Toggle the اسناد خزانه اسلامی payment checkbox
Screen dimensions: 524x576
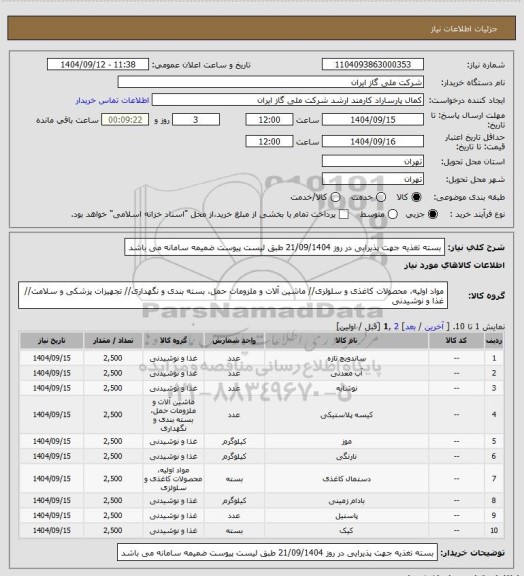pos(344,214)
